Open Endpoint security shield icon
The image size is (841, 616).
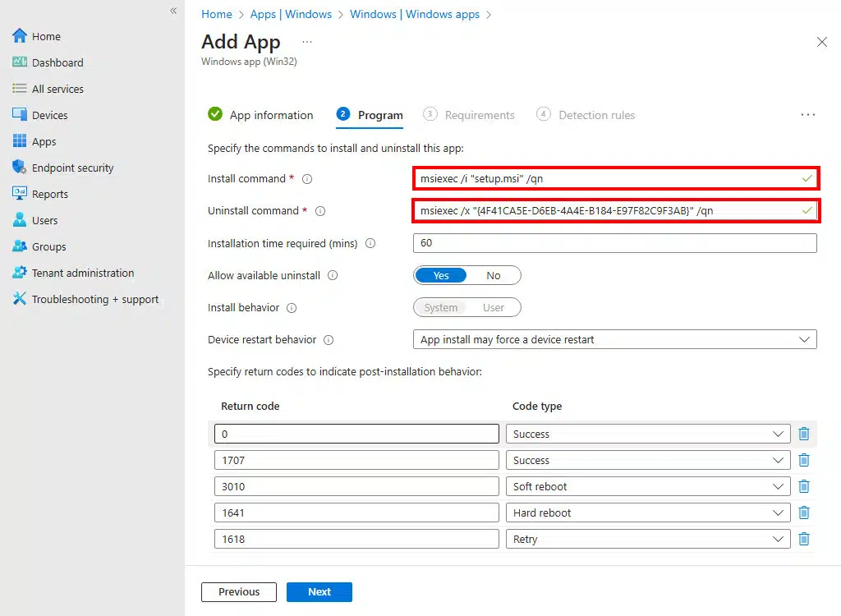coord(20,167)
